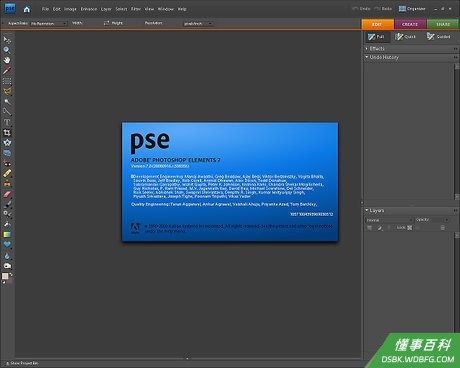Select the Sponge tool
The width and height of the screenshot is (460, 368).
point(7,266)
